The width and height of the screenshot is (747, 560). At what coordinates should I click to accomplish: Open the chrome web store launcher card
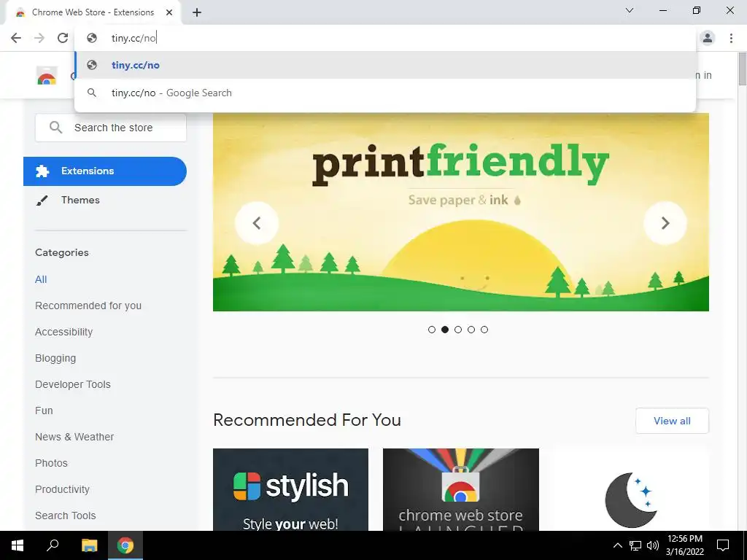(x=461, y=489)
